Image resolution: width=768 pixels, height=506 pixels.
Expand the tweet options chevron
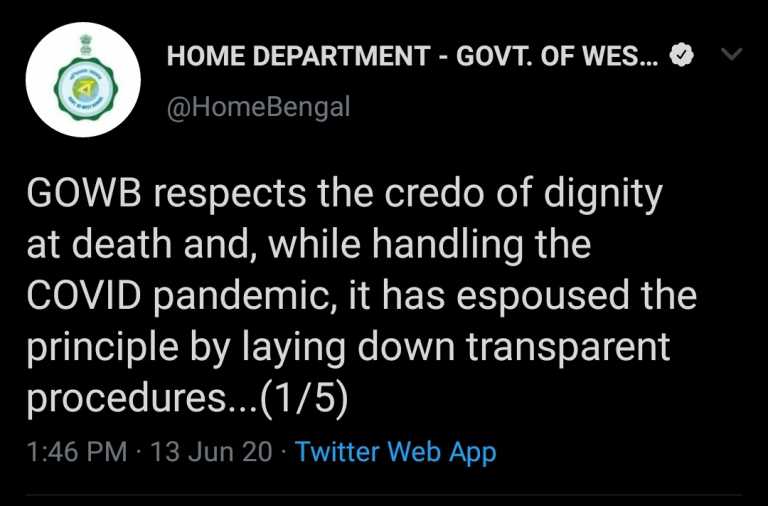tap(732, 54)
